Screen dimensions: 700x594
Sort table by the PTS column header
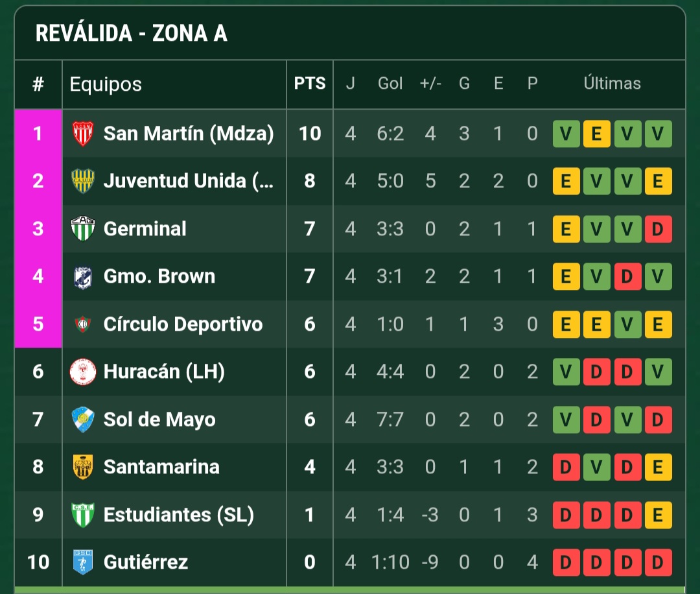pyautogui.click(x=310, y=84)
